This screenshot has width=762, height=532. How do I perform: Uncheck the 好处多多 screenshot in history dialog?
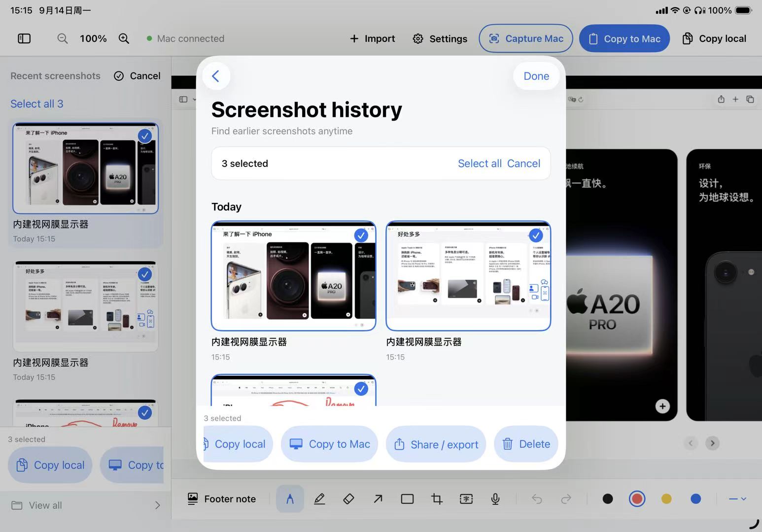(536, 235)
